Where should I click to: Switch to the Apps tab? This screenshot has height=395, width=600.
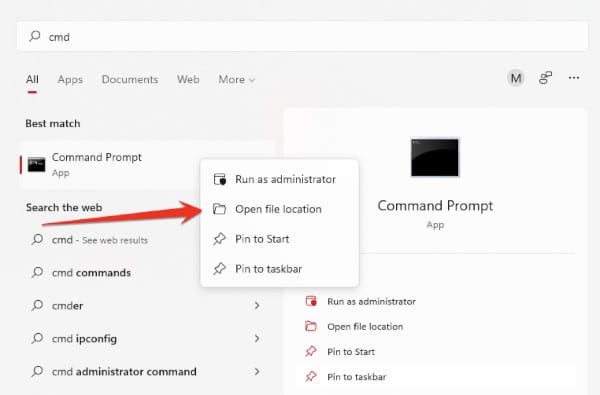pyautogui.click(x=70, y=80)
